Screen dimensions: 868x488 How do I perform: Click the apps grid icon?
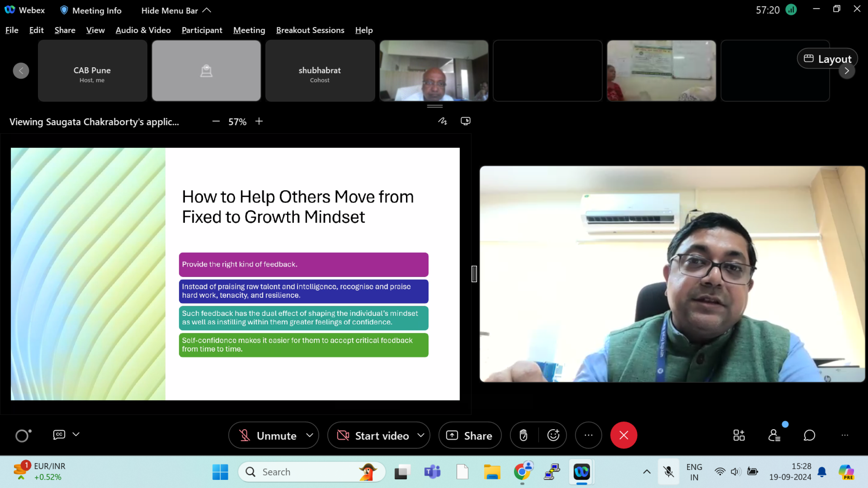(x=739, y=435)
